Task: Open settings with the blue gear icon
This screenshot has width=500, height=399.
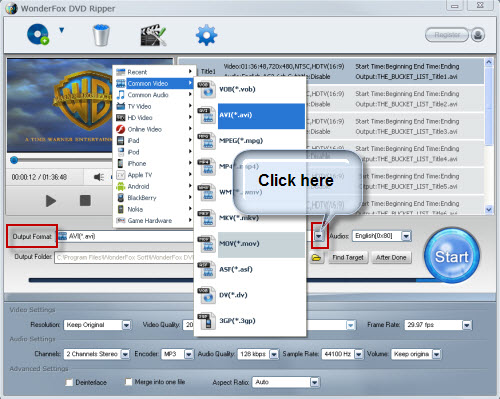Action: [x=206, y=35]
